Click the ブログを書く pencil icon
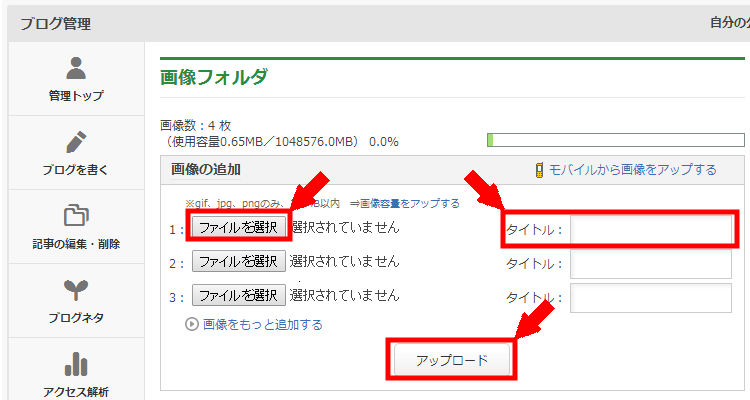Screen dimensions: 750x400 [76, 142]
